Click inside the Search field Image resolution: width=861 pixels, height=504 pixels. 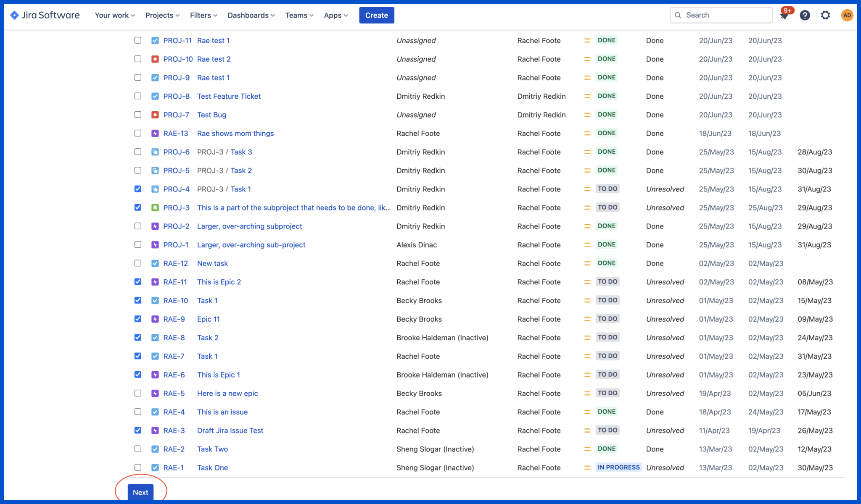(x=721, y=15)
